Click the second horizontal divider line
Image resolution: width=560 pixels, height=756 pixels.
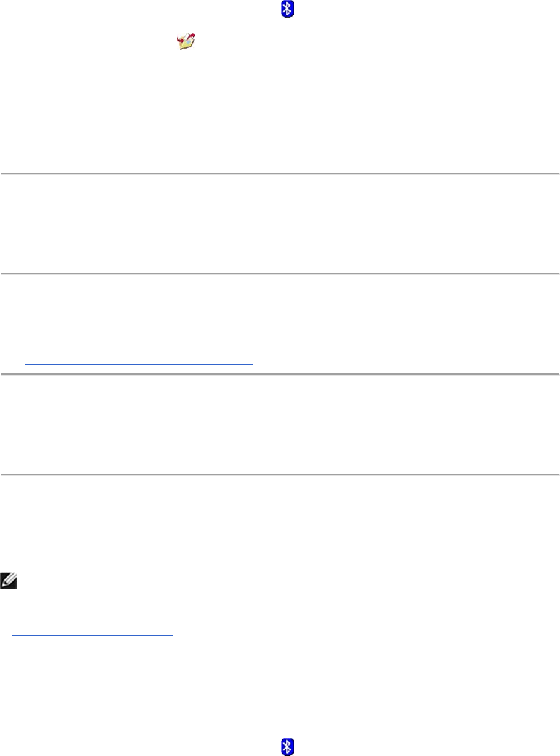[x=280, y=274]
